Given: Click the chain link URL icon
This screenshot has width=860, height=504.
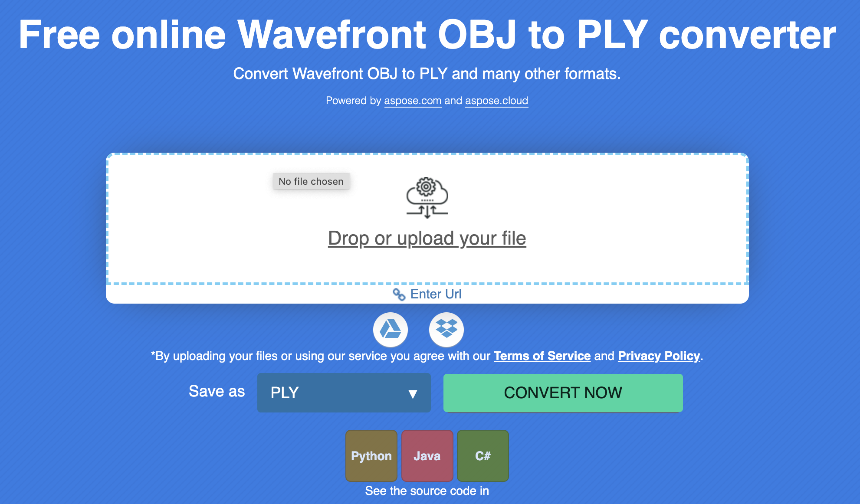Looking at the screenshot, I should coord(399,295).
